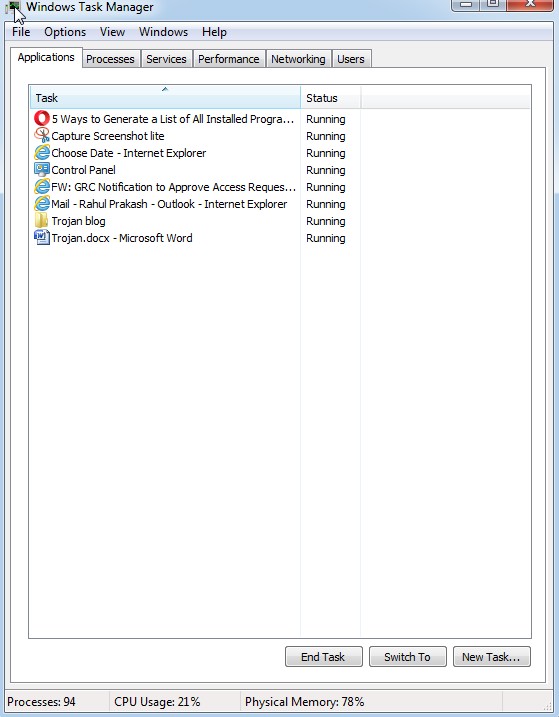This screenshot has height=717, width=559.
Task: Click the Capture Screenshot lite scissors icon
Action: [42, 136]
